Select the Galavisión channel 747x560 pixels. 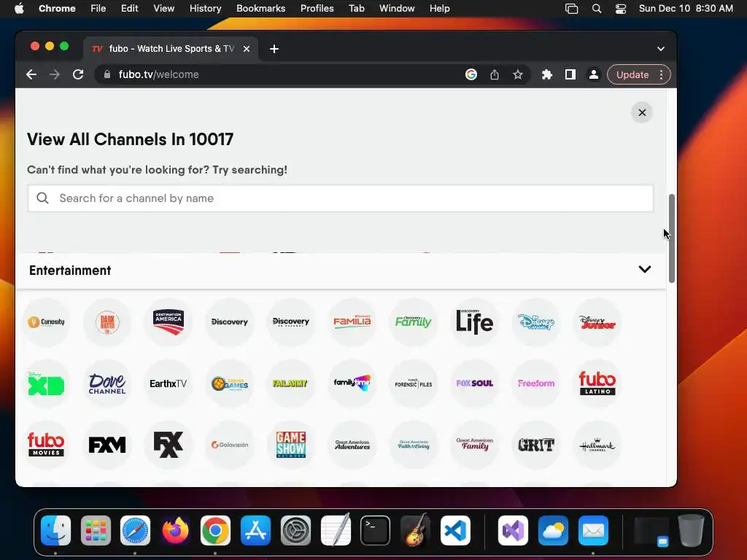[x=230, y=445]
